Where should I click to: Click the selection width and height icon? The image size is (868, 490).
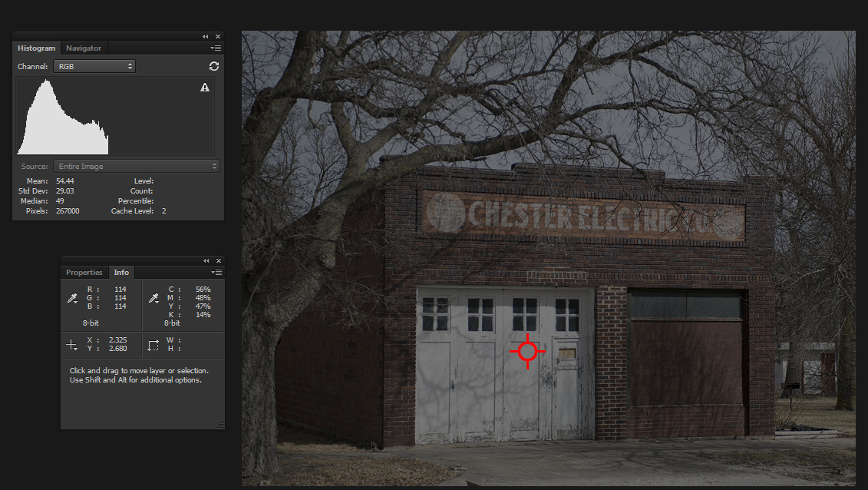pyautogui.click(x=153, y=345)
